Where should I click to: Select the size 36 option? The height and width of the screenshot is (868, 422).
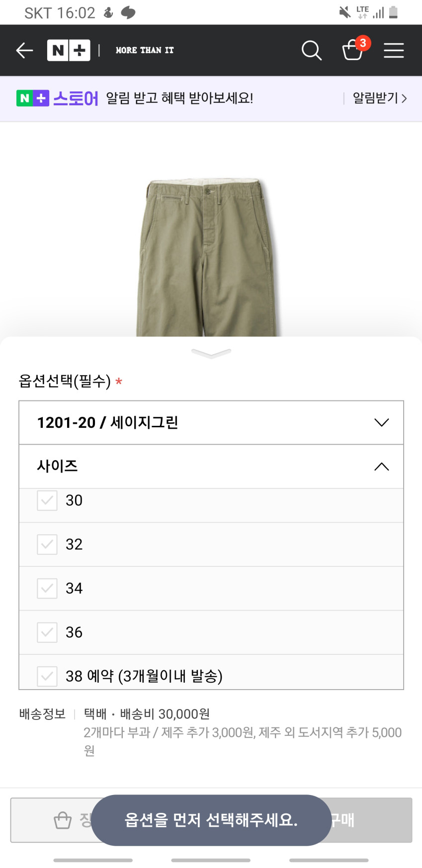click(x=74, y=632)
